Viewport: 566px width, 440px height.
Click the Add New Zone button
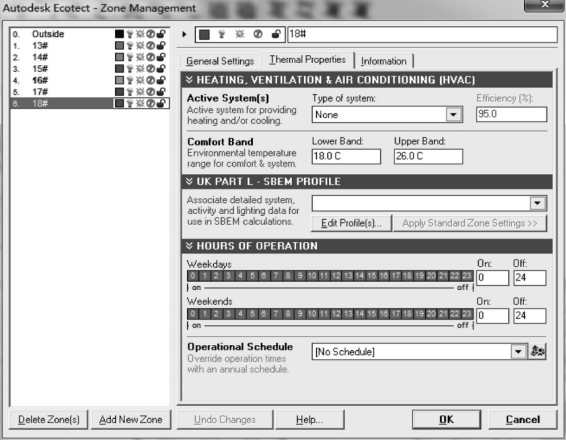(x=131, y=419)
